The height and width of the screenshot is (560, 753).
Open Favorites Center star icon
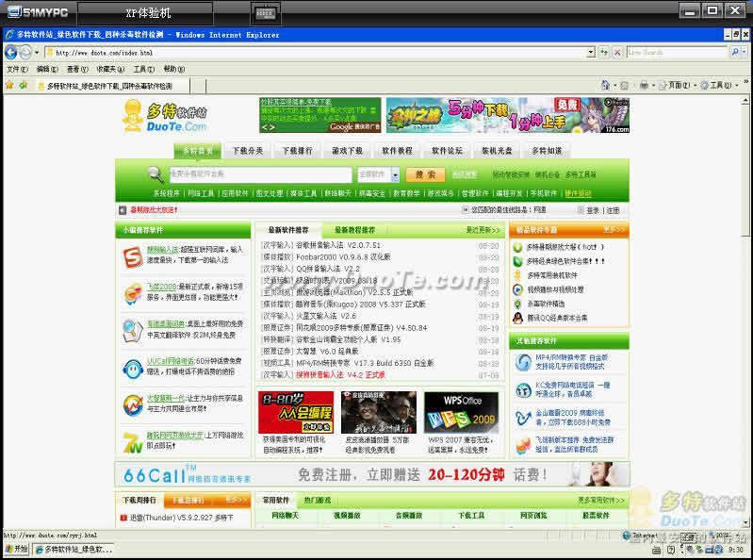9,86
